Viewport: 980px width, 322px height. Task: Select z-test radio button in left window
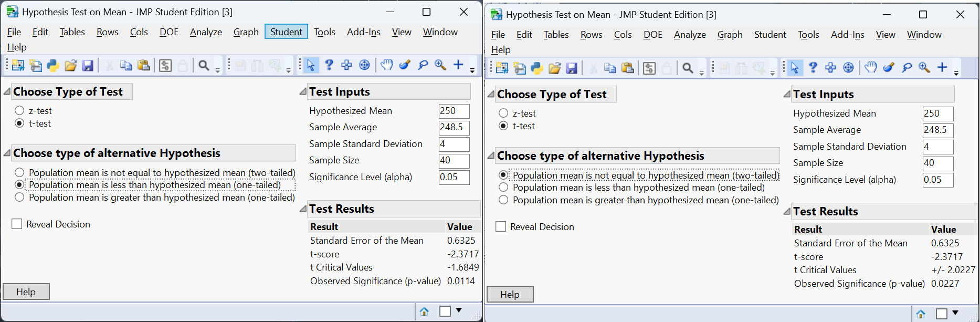(20, 111)
